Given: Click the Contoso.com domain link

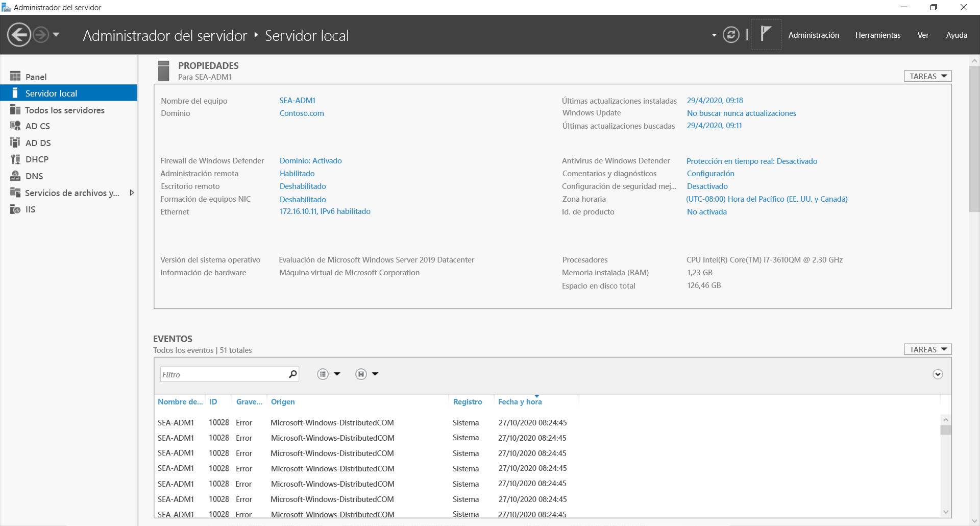Looking at the screenshot, I should [x=302, y=113].
